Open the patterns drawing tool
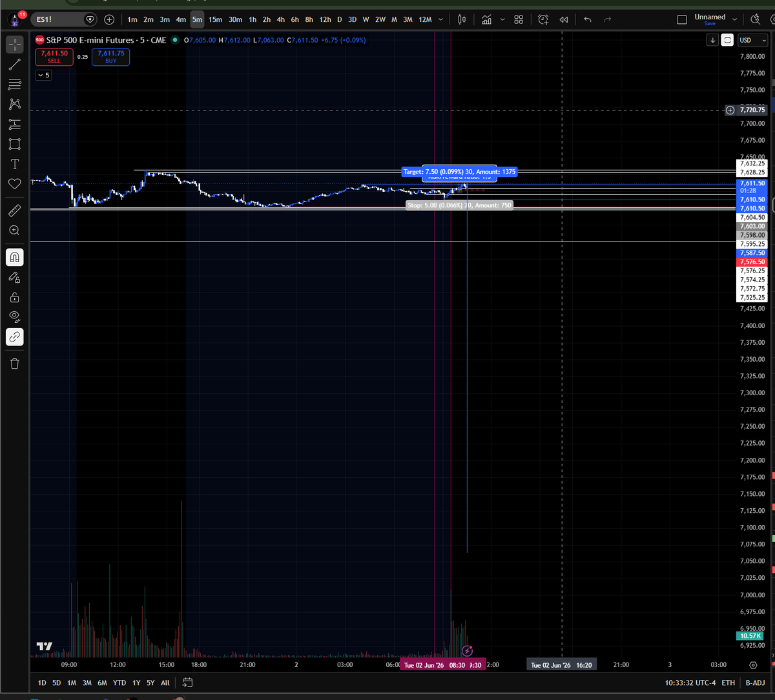The height and width of the screenshot is (700, 775). [x=15, y=104]
